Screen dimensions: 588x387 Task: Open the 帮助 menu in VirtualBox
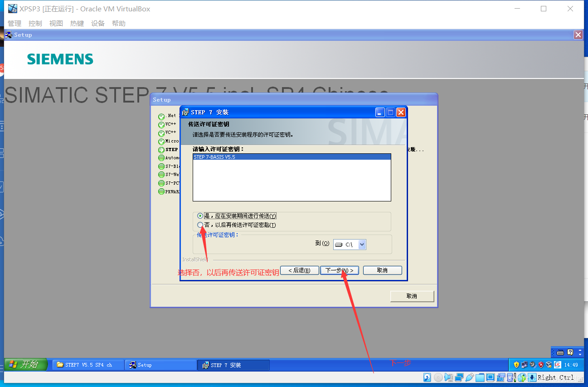tap(119, 23)
